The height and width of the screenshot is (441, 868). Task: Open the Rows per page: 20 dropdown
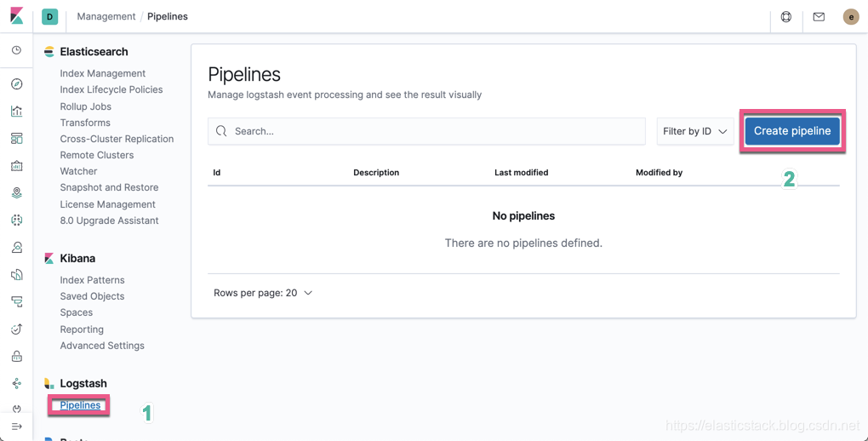pos(263,293)
